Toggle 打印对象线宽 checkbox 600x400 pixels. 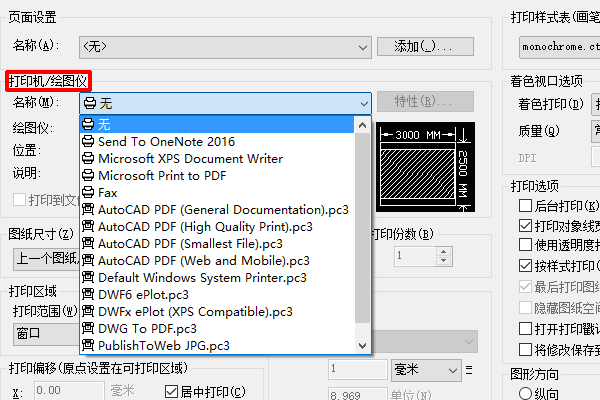pyautogui.click(x=525, y=226)
